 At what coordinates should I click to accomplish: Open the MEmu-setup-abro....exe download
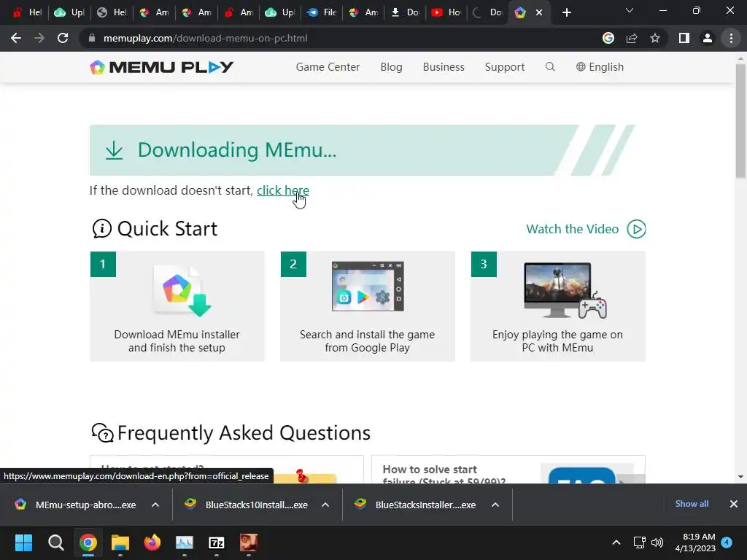(76, 505)
